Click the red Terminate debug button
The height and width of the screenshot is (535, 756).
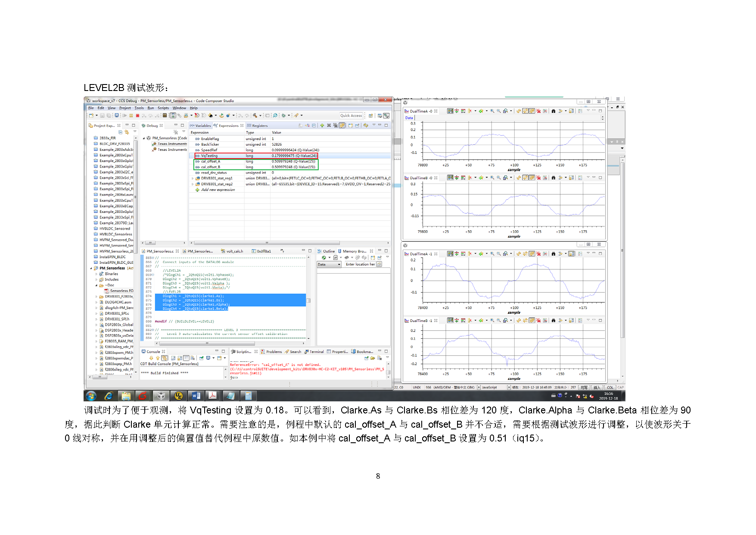(138, 116)
